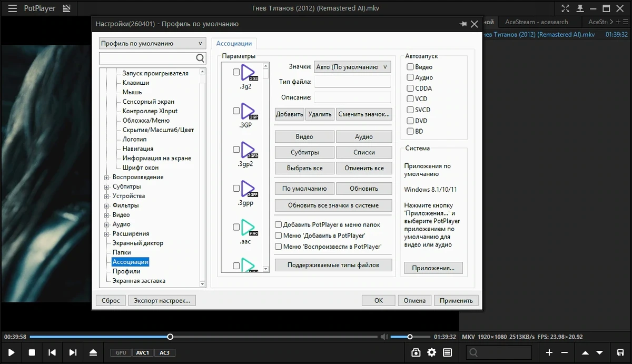Open the settings gear icon in the bottom bar

tap(432, 352)
